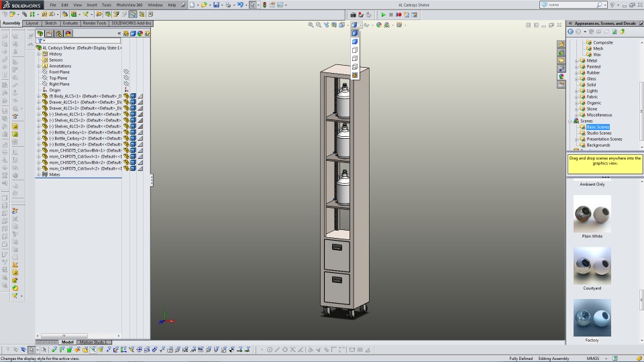644x362 pixels.
Task: Expand the Mates folder node
Action: click(39, 174)
